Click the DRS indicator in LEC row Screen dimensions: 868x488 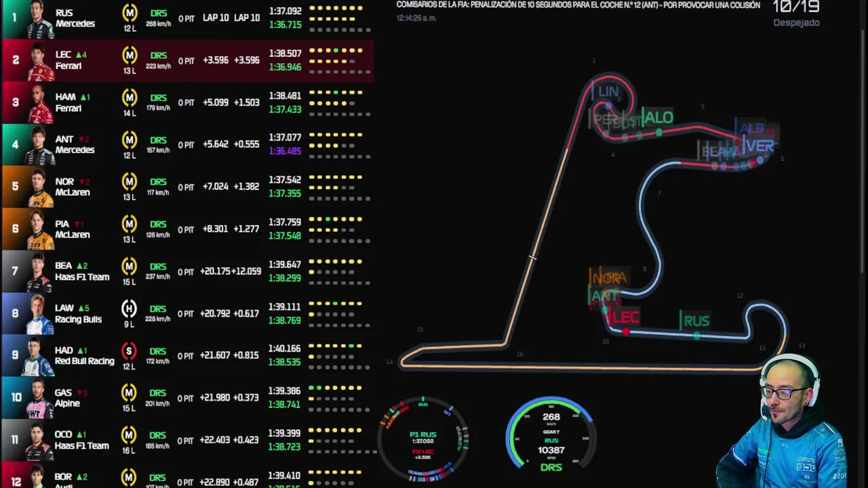(158, 56)
